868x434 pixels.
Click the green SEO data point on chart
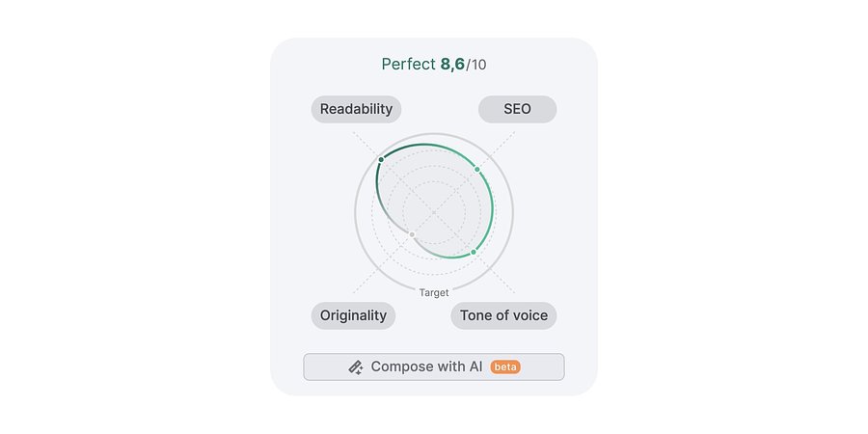point(477,170)
